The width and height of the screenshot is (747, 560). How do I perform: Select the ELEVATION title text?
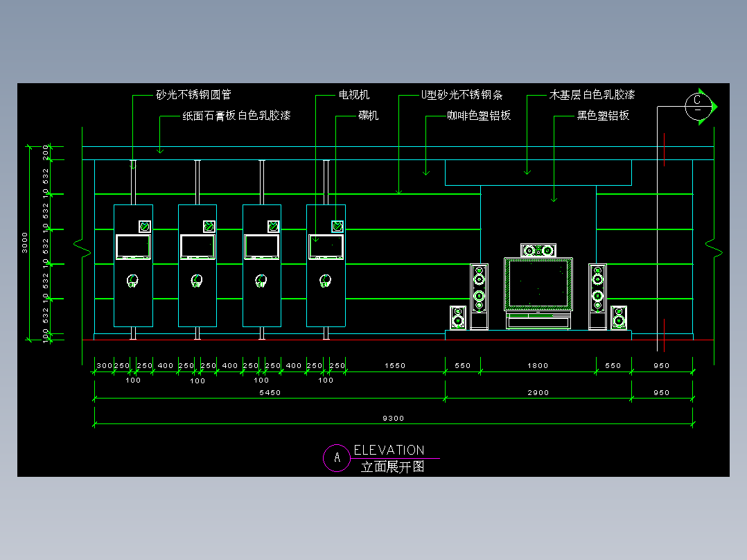point(389,450)
